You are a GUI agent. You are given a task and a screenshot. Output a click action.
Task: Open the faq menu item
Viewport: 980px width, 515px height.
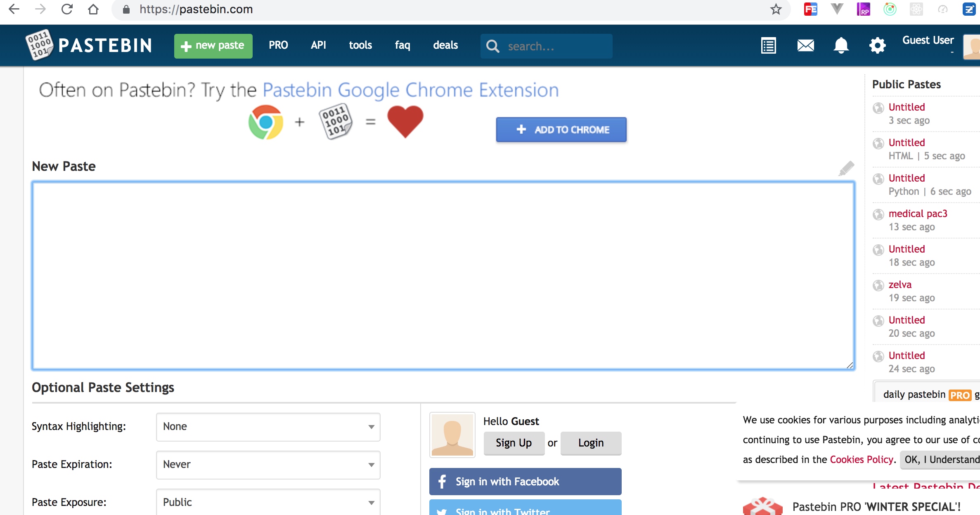[402, 45]
